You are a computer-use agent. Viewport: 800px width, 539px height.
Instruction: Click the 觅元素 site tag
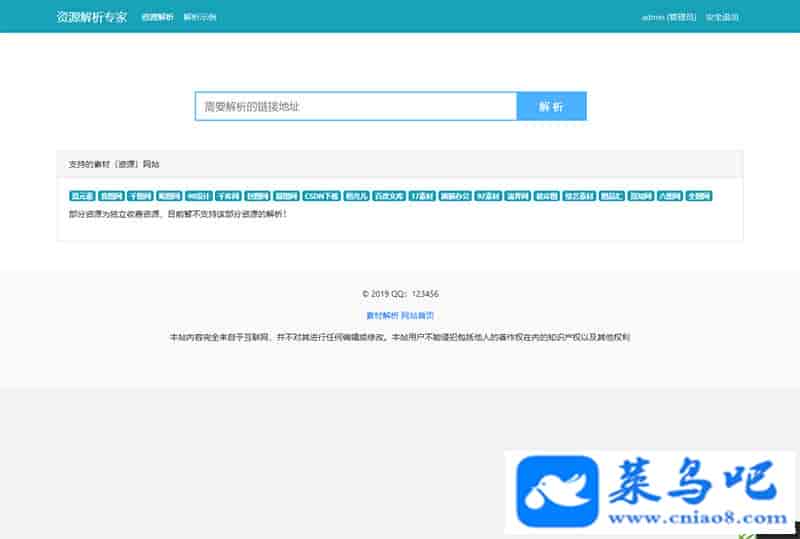[82, 196]
